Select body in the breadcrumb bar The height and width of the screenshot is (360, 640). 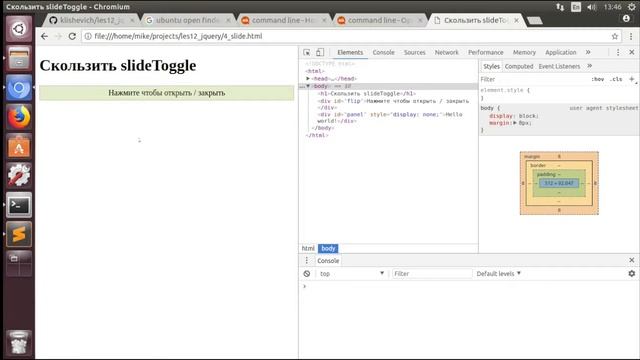328,248
